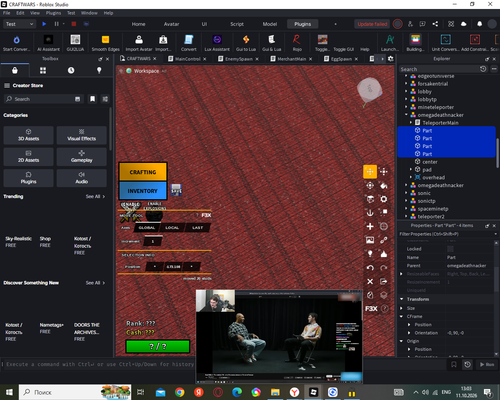Expand the Size property
Screen dimensions: 500x400
tap(402, 308)
